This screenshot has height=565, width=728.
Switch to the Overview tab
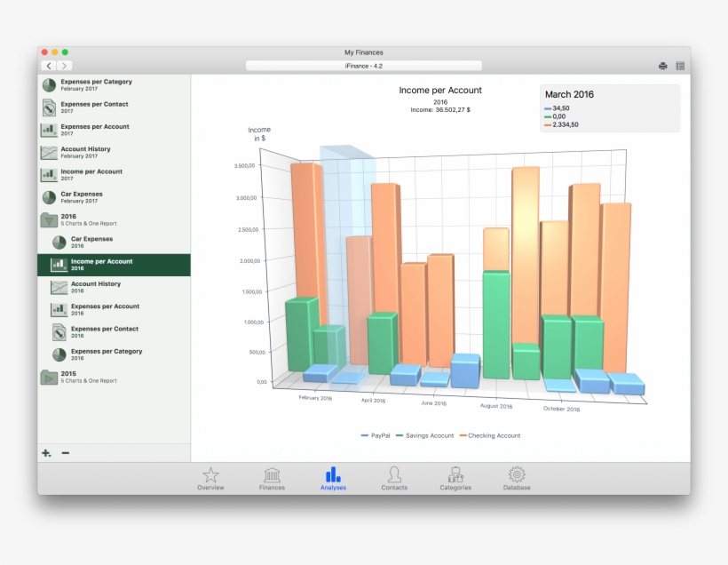211,476
